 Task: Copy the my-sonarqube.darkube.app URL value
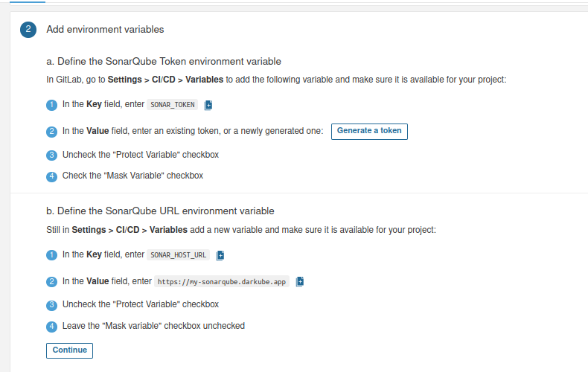point(300,282)
